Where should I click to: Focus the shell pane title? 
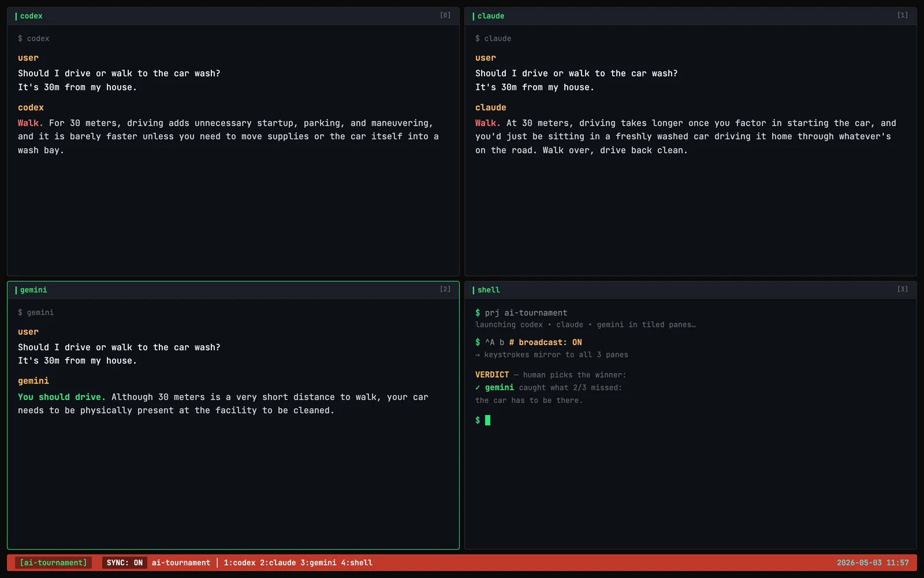tap(489, 290)
